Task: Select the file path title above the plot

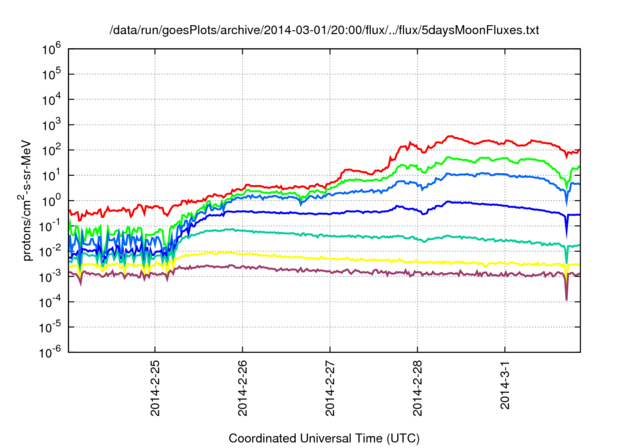Action: tap(324, 30)
